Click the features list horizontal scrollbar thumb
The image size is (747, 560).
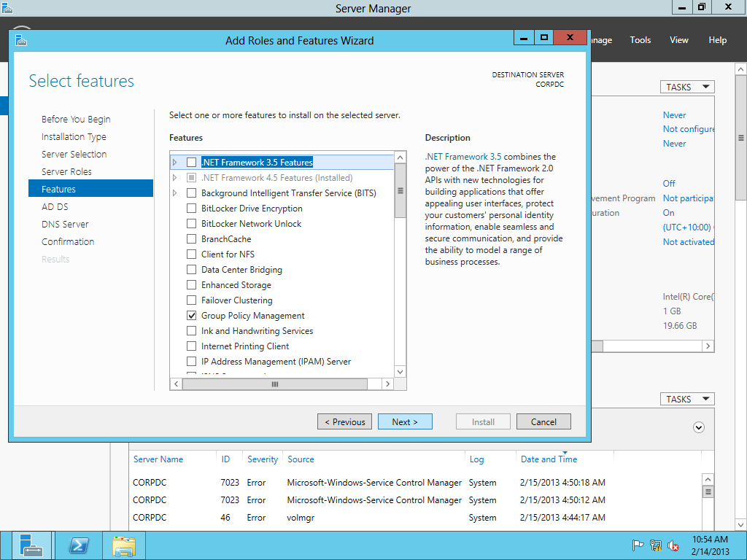pos(275,384)
